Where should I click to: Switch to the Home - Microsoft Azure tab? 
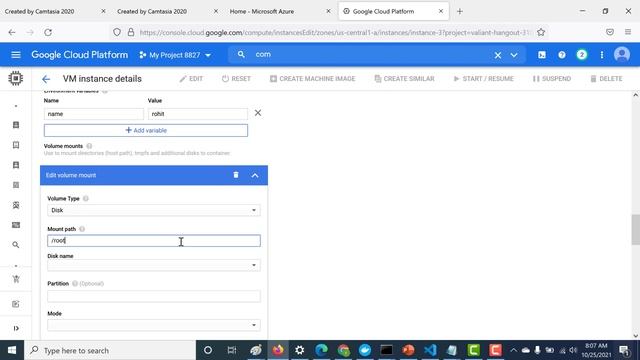click(x=262, y=11)
